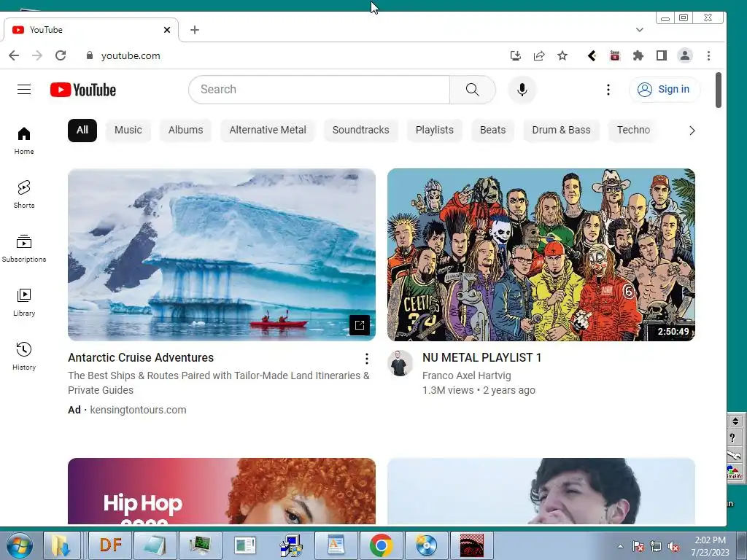Select the Techno filter chip
The image size is (747, 560).
634,131
